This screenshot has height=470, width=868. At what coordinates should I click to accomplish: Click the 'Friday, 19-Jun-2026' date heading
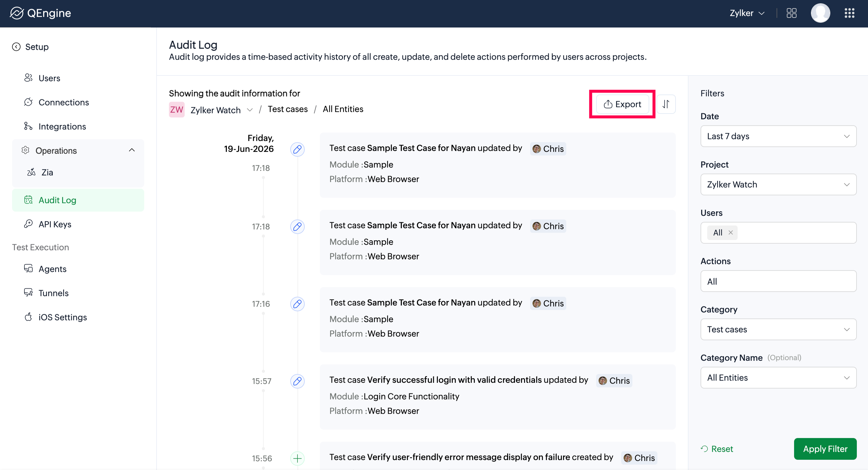(x=249, y=143)
